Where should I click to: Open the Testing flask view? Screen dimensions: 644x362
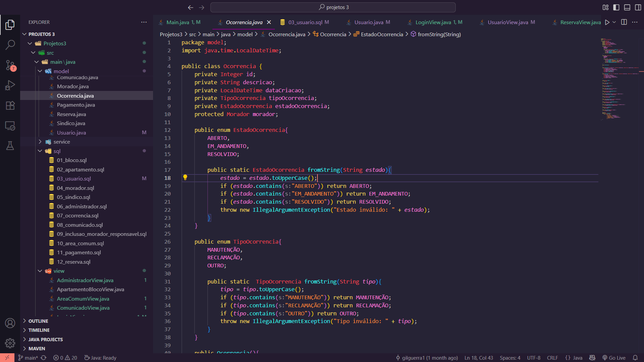point(10,146)
